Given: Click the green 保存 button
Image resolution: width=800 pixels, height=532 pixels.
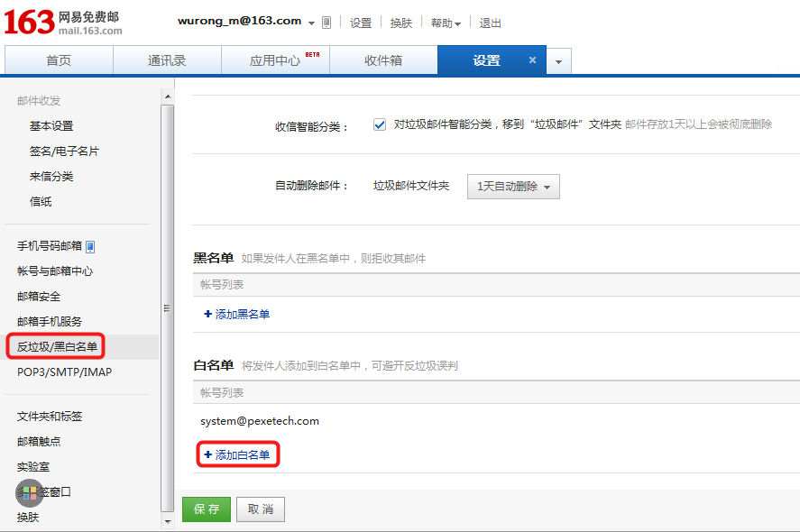Looking at the screenshot, I should [207, 509].
